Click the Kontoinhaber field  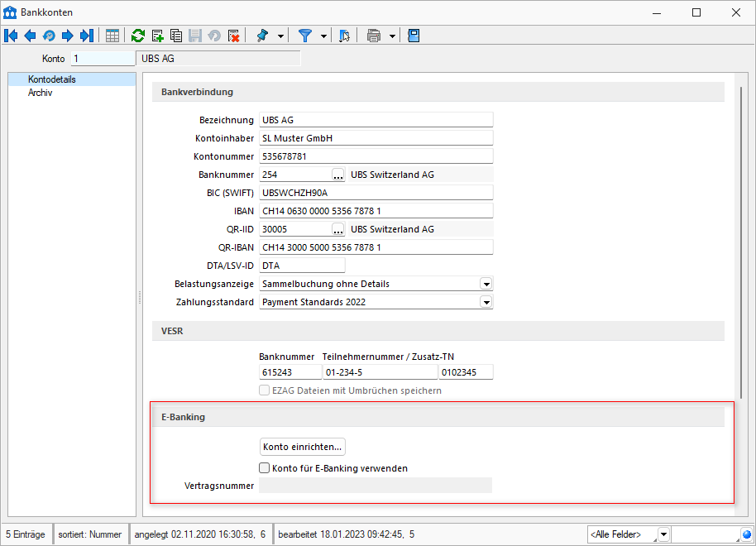[x=376, y=138]
